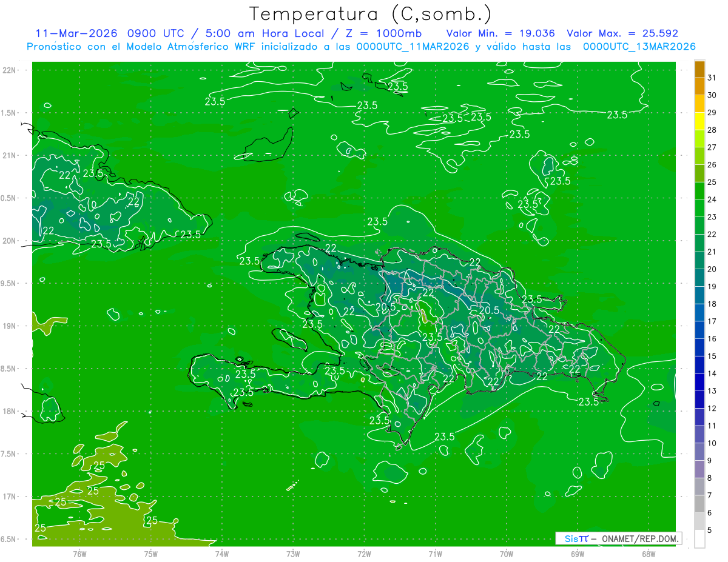728x562 pixels.
Task: Click the dark blue legend swatch between 13 and 14
Action: (699, 382)
